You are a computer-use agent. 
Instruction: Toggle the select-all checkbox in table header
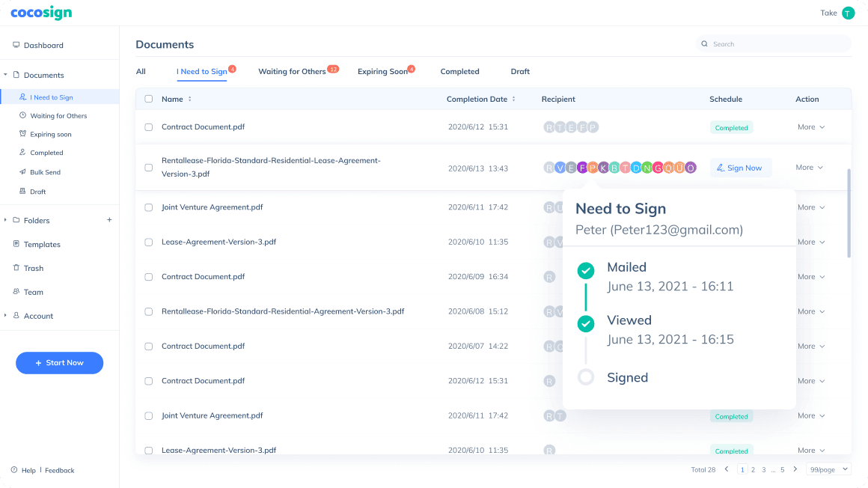tap(148, 99)
